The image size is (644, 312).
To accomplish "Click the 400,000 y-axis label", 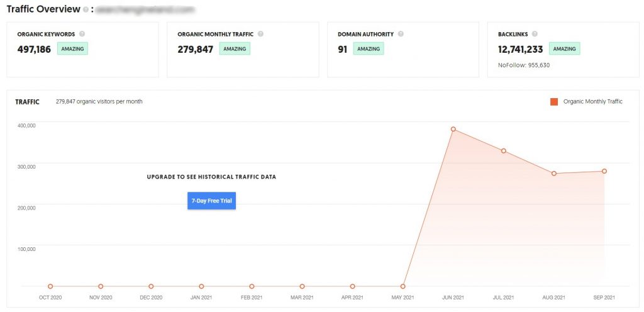I will point(26,126).
